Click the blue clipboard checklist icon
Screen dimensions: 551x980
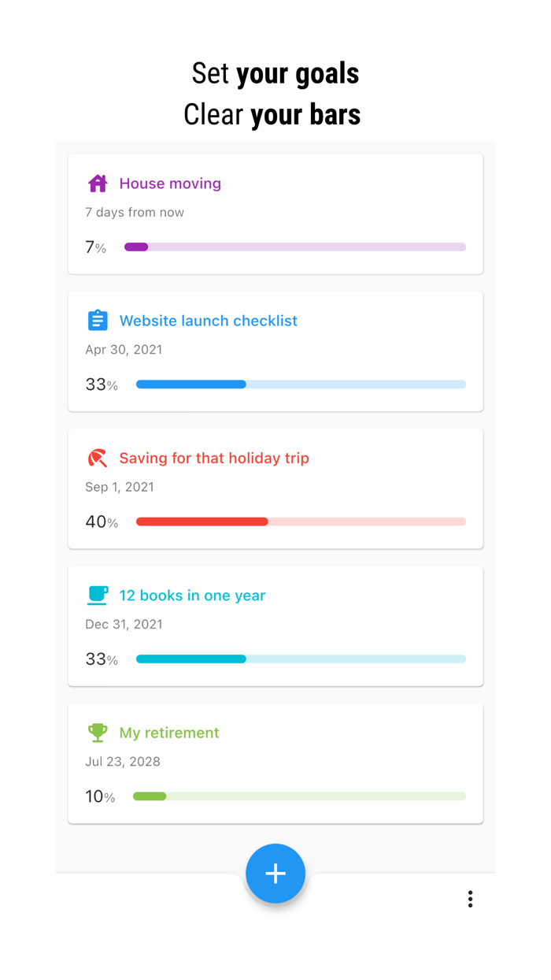click(98, 321)
